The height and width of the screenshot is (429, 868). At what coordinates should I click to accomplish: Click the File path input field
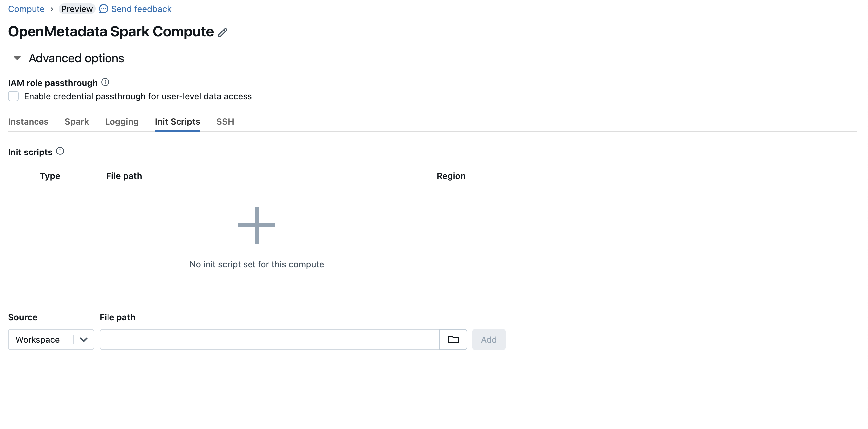click(x=269, y=339)
